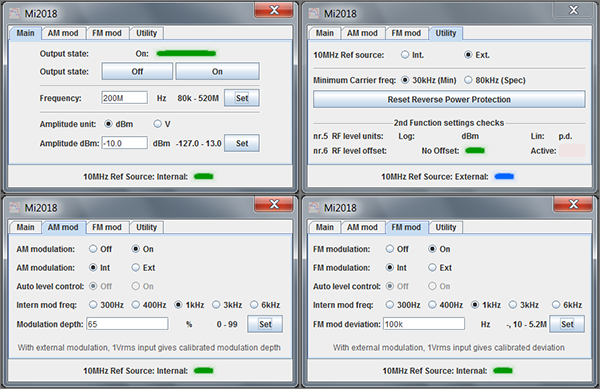Click the output state Off button

point(137,72)
